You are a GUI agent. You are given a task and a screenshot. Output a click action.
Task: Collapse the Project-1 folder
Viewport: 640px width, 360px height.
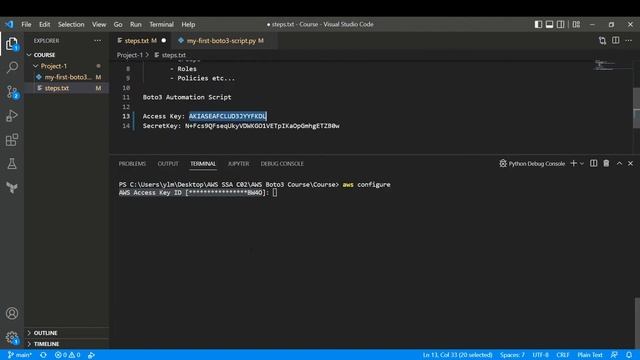pos(67,66)
